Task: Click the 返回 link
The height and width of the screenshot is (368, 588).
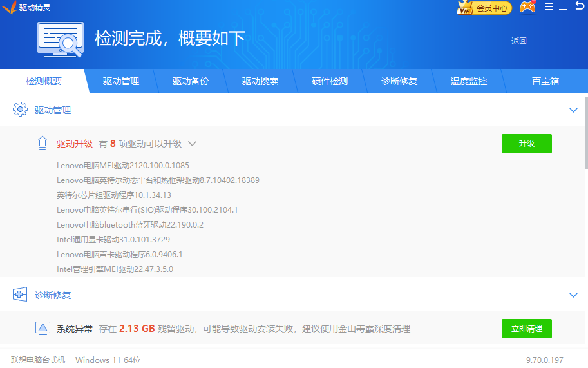Action: point(519,41)
